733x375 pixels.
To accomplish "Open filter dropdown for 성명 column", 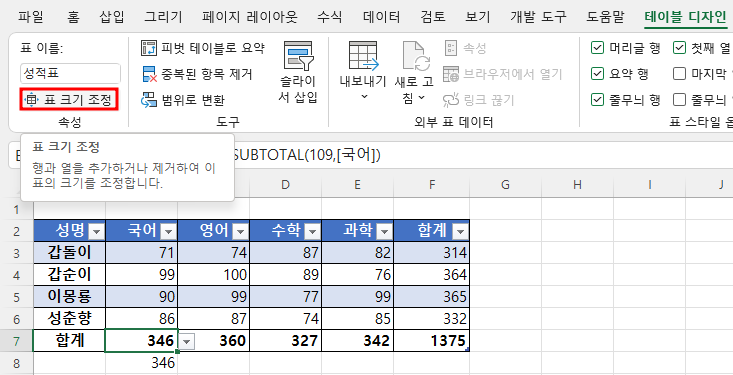I will pos(96,231).
